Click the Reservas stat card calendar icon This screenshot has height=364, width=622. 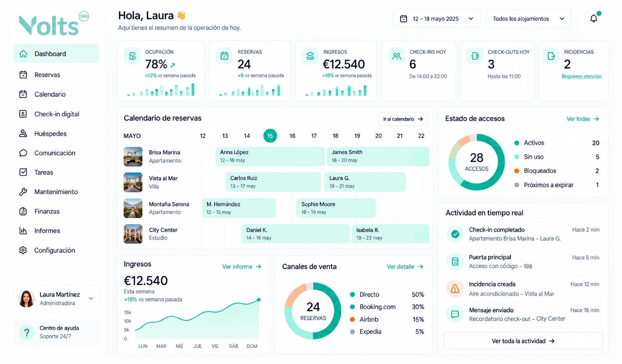tap(224, 56)
